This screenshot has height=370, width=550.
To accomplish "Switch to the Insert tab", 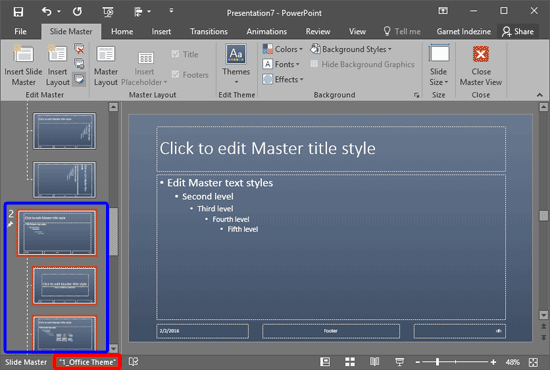I will (161, 32).
